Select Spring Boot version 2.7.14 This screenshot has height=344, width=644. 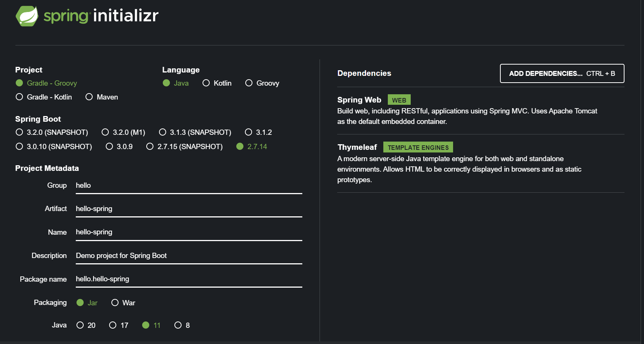[x=252, y=146]
